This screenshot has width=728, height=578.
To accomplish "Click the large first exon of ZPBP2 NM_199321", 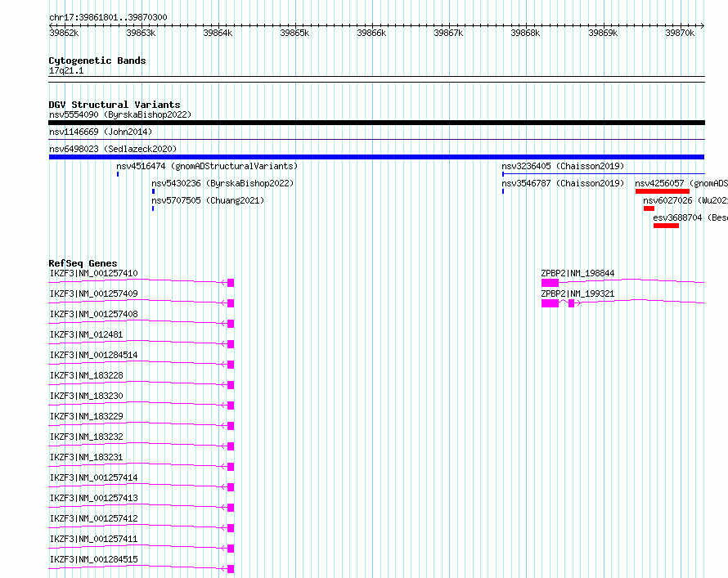I will tap(550, 303).
